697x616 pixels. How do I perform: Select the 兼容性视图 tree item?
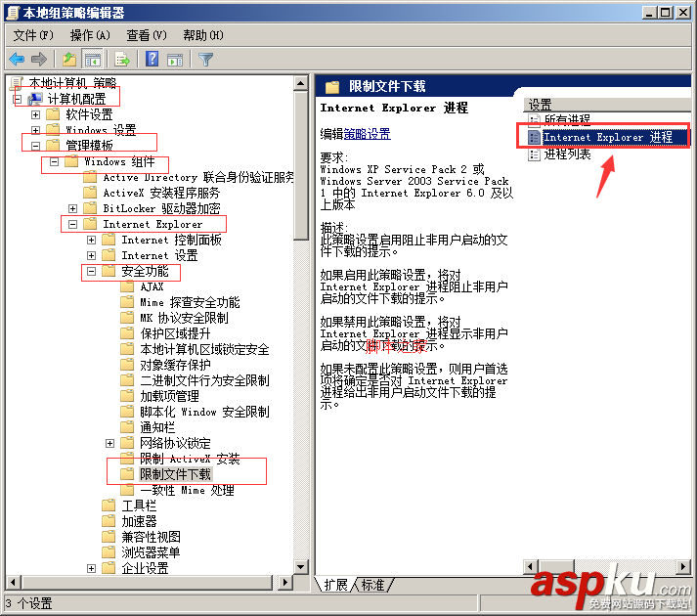pos(152,537)
